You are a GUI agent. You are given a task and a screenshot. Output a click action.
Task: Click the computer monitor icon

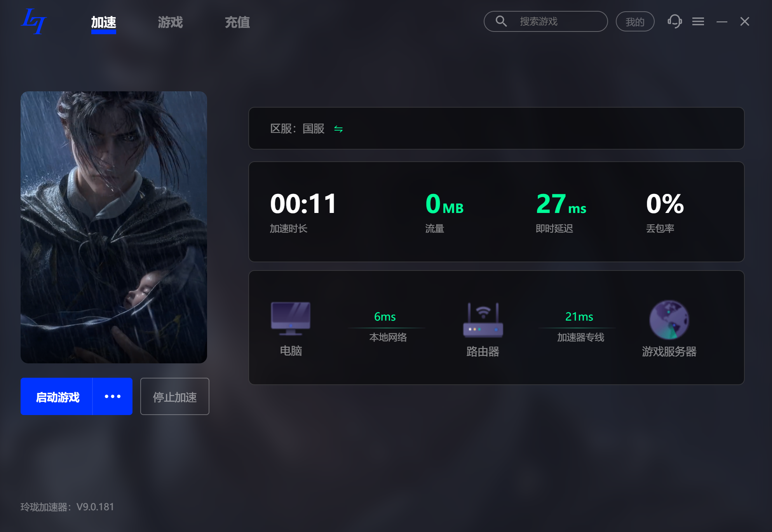pyautogui.click(x=291, y=318)
